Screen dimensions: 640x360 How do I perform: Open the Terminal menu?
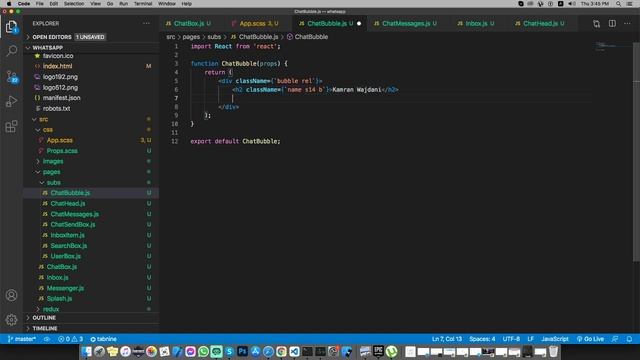[x=143, y=4]
